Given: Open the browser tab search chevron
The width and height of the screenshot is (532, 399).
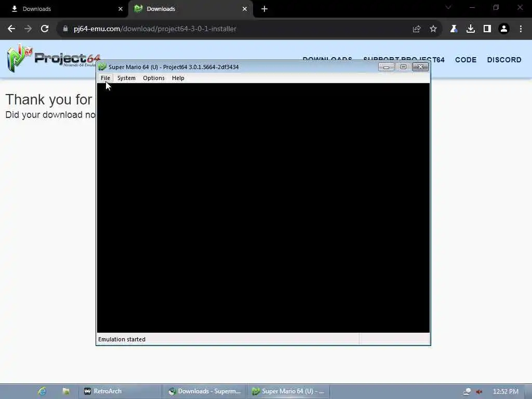Looking at the screenshot, I should tap(448, 7).
